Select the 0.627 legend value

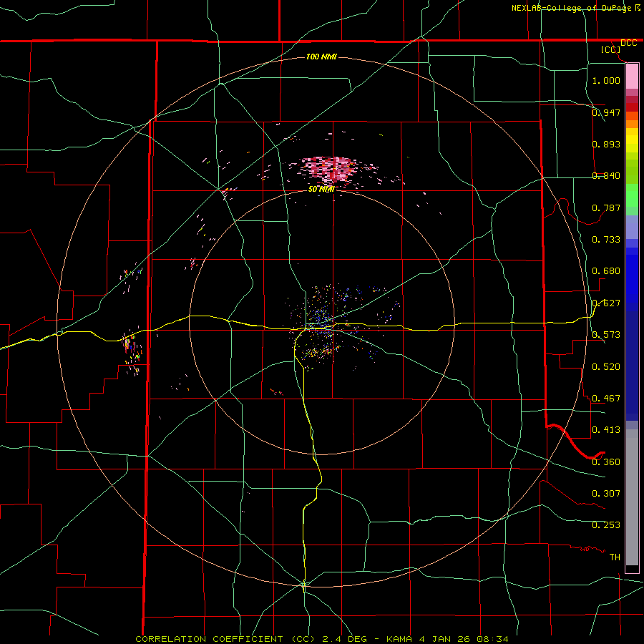click(x=606, y=303)
